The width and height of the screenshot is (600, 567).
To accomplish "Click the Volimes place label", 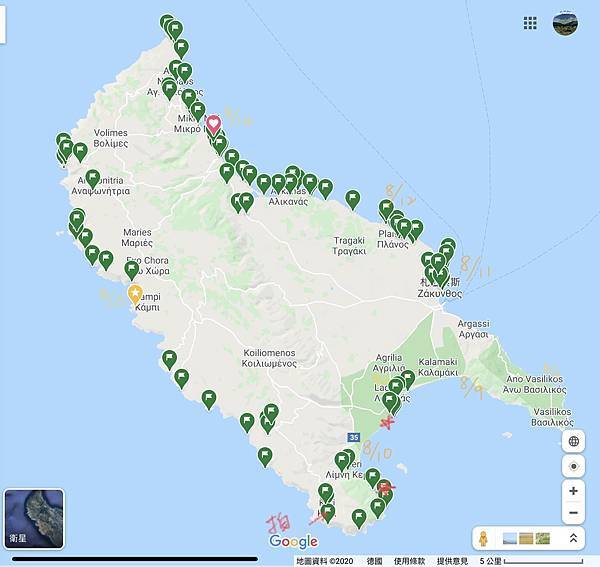I will pos(111,138).
